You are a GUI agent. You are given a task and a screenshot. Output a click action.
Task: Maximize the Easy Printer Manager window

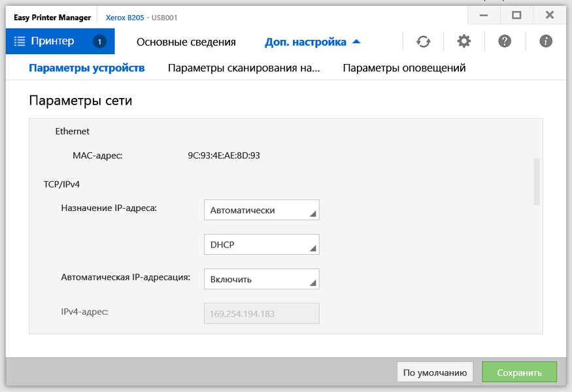click(x=516, y=15)
